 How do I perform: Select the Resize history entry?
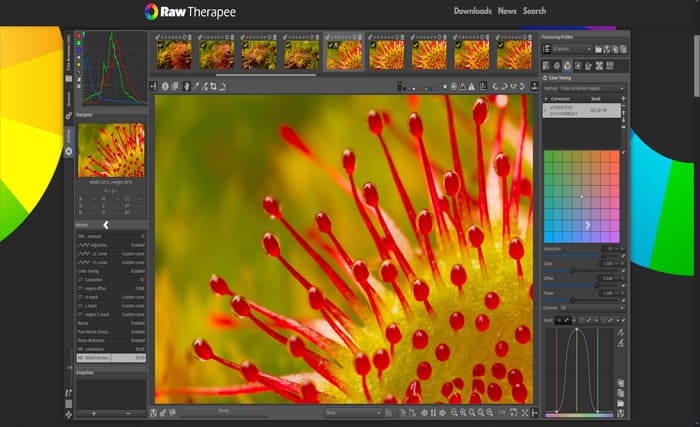click(x=111, y=323)
